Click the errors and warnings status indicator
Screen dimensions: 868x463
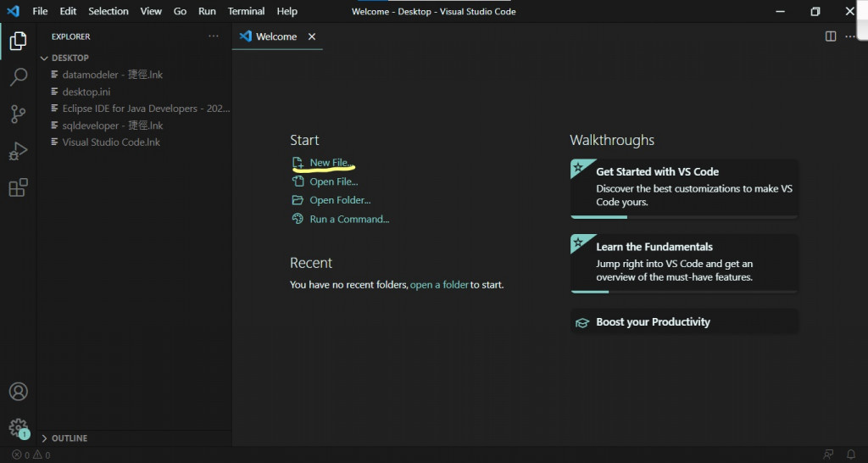31,455
